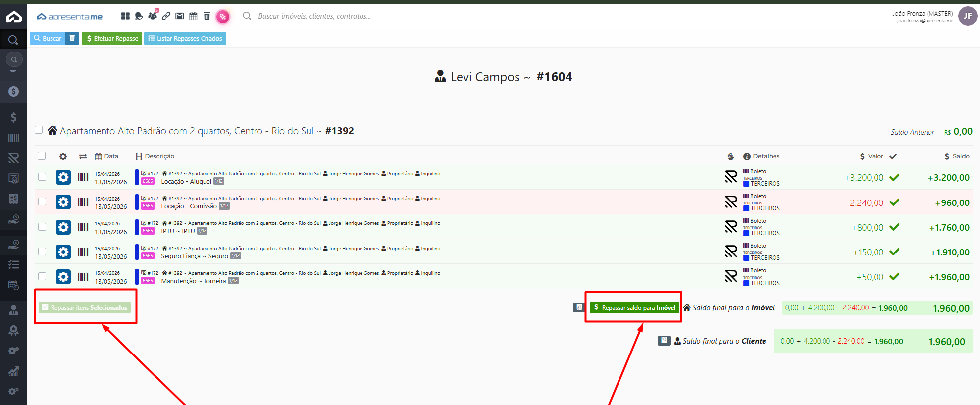Open the users group icon with badge 5
The height and width of the screenshot is (405, 980).
pyautogui.click(x=153, y=16)
